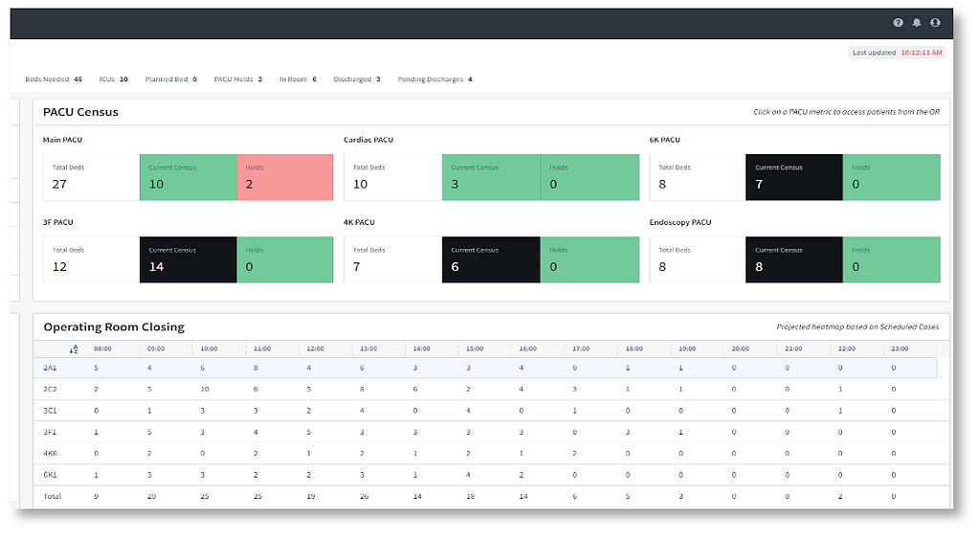Click Total value 2 at 22:00
Image resolution: width=980 pixels, height=539 pixels.
pyautogui.click(x=840, y=496)
